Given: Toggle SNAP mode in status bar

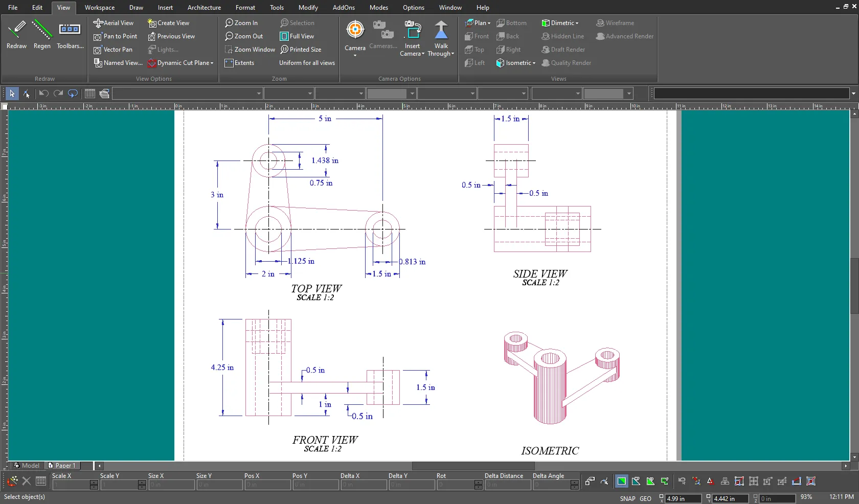Looking at the screenshot, I should [627, 498].
